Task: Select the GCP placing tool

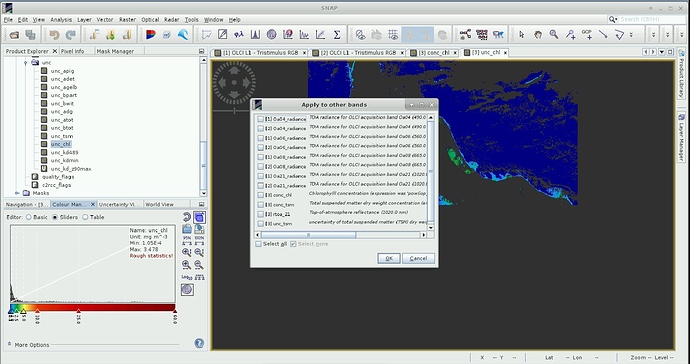Action: (587, 34)
